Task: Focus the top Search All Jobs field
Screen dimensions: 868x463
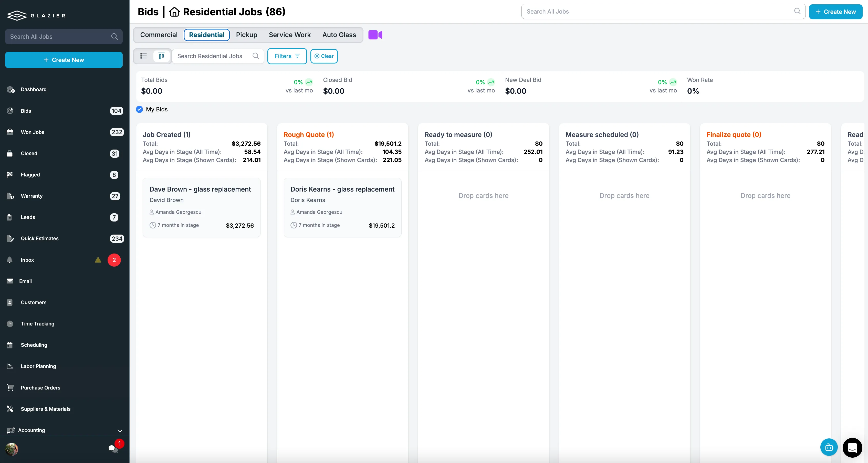Action: tap(663, 12)
